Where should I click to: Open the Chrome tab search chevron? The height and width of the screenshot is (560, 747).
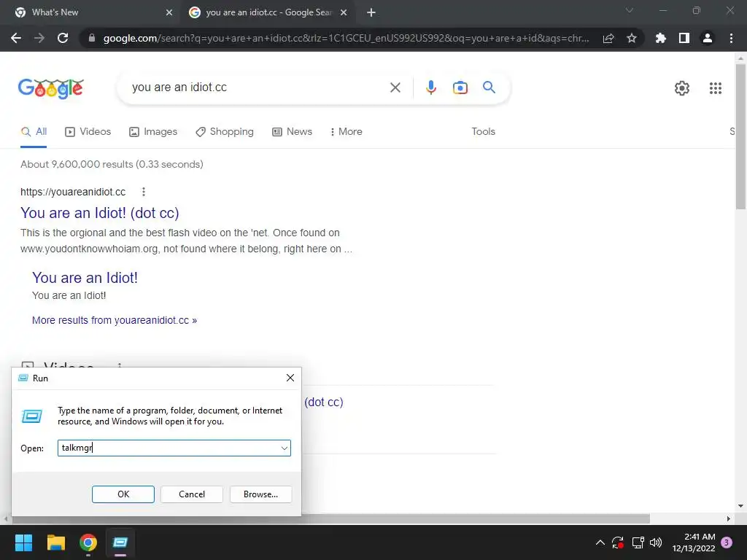[630, 10]
